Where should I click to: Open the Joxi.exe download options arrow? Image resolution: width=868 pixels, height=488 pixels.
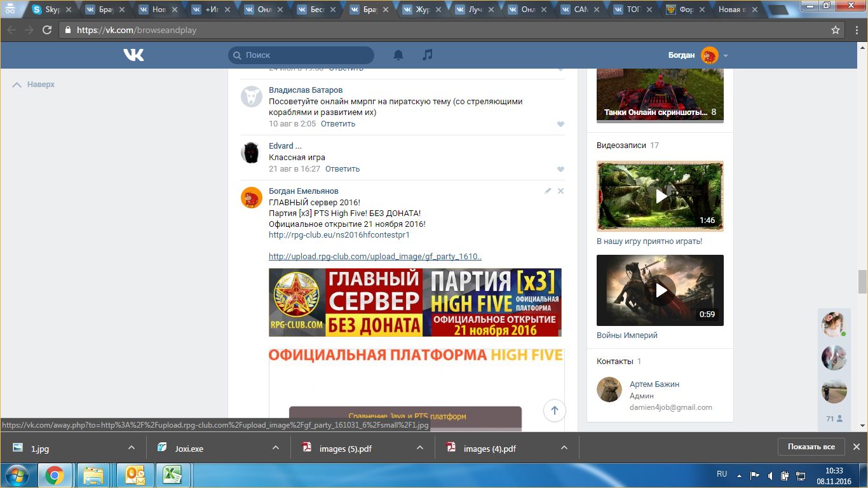tap(276, 447)
